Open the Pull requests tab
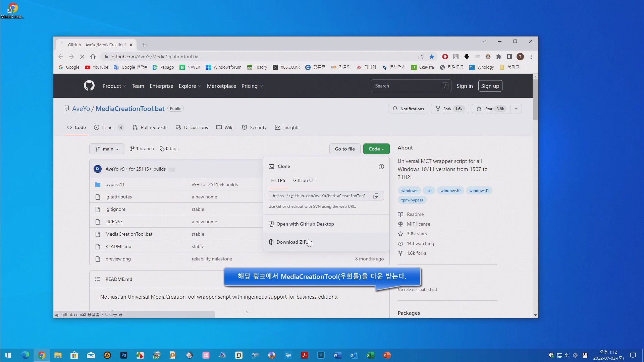Screen dimensions: 644x362 150,128
